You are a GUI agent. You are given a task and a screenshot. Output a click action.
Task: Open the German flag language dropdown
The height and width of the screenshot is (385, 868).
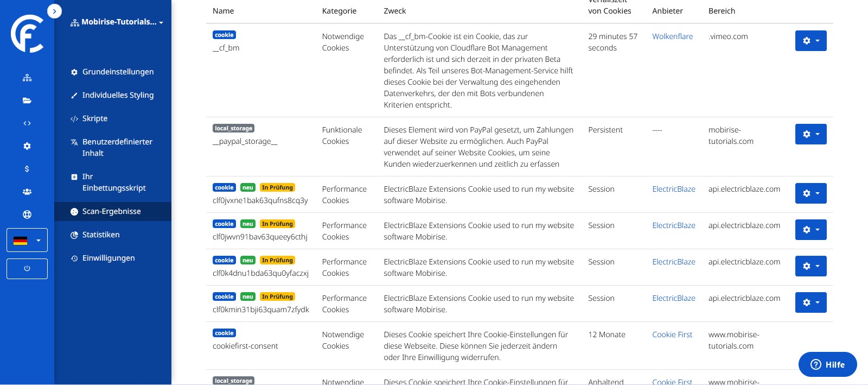tap(27, 240)
